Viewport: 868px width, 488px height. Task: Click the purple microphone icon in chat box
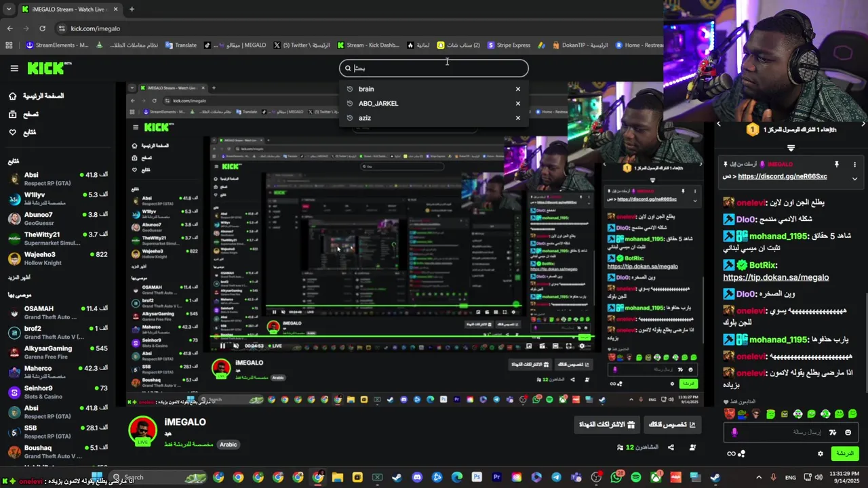point(734,432)
